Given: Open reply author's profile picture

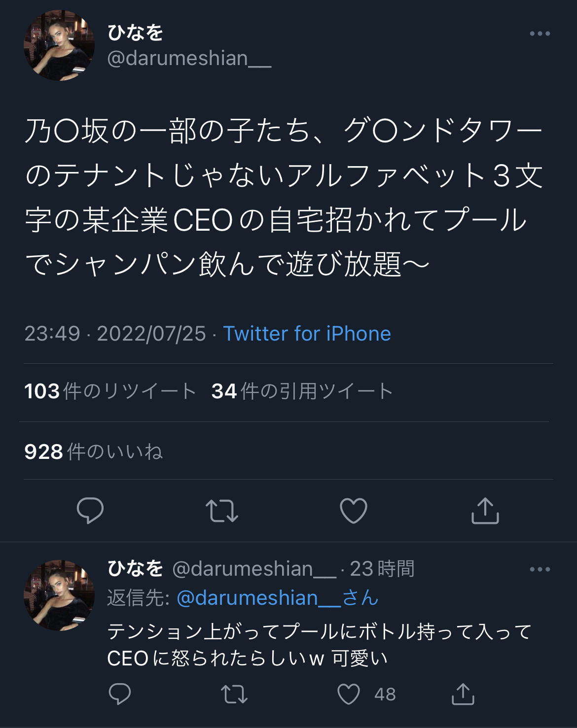Looking at the screenshot, I should [x=59, y=595].
